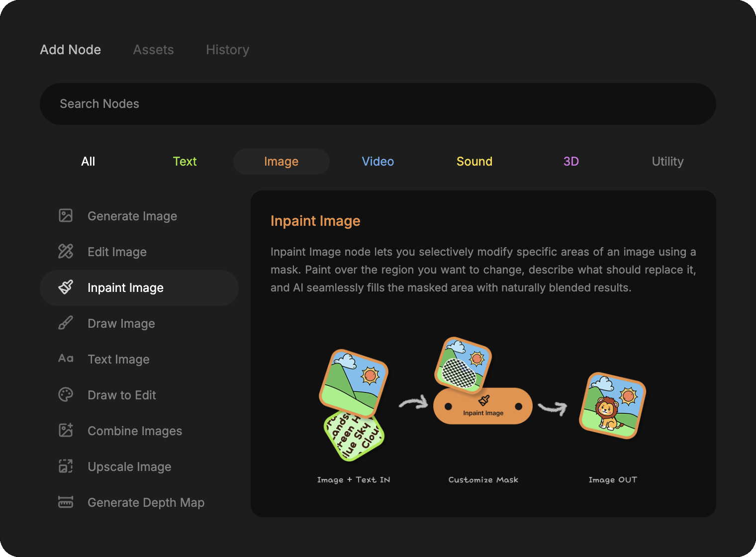Click the Draw to Edit palette icon

coord(66,394)
